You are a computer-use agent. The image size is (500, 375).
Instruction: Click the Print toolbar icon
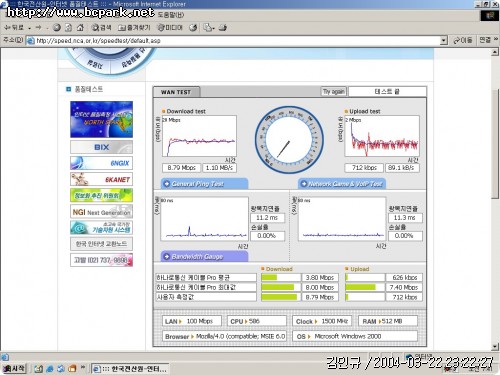[223, 28]
